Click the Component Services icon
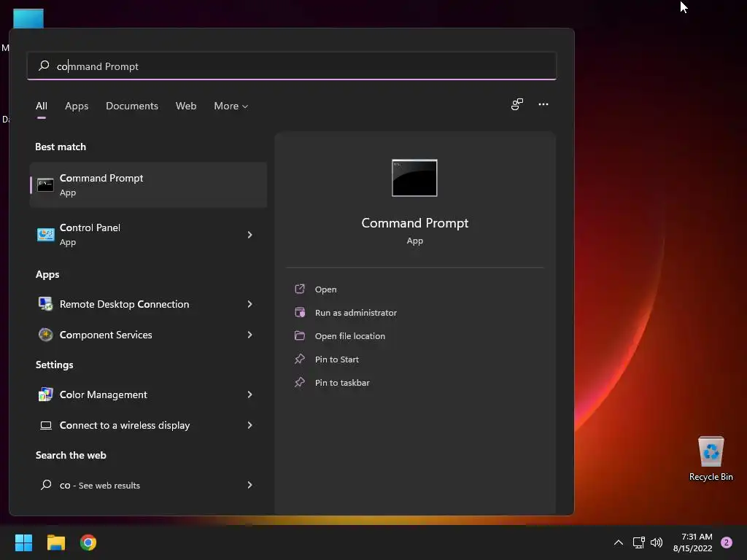Screen dimensions: 747x560 tap(46, 335)
